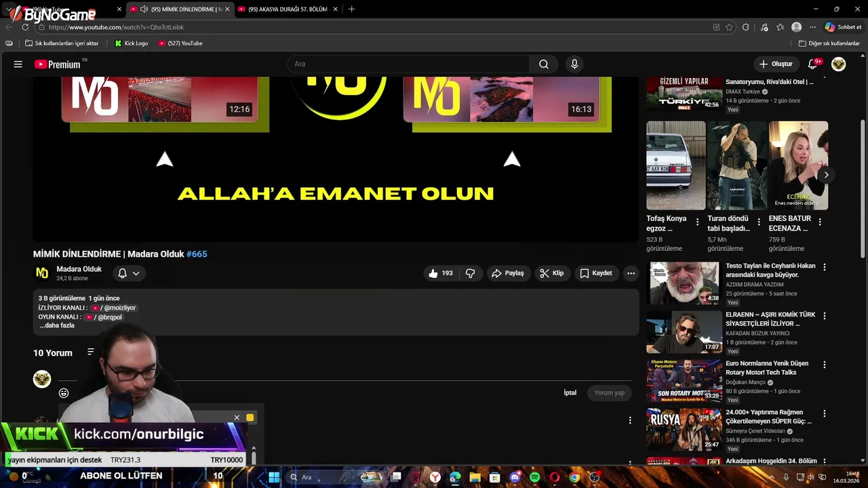Viewport: 868px width, 488px height.
Task: Open the video's three-dot more actions
Action: (631, 273)
